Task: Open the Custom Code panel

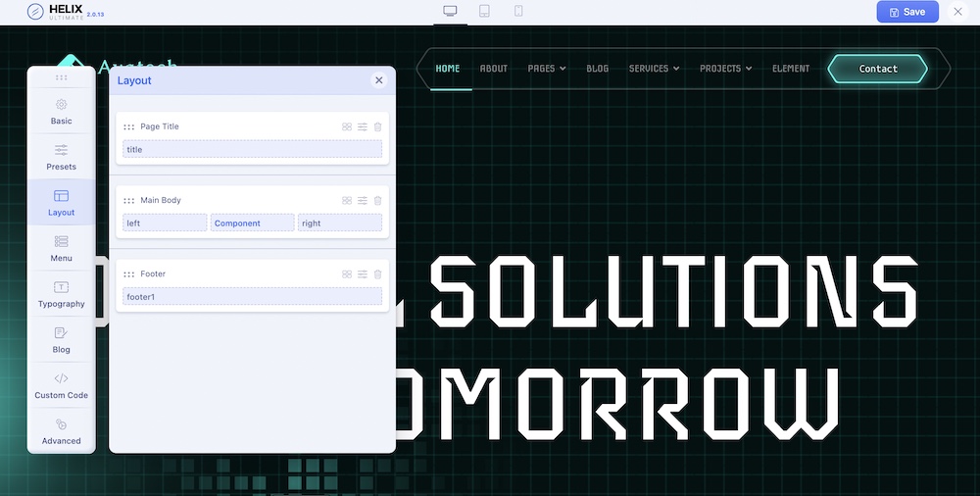Action: (62, 385)
